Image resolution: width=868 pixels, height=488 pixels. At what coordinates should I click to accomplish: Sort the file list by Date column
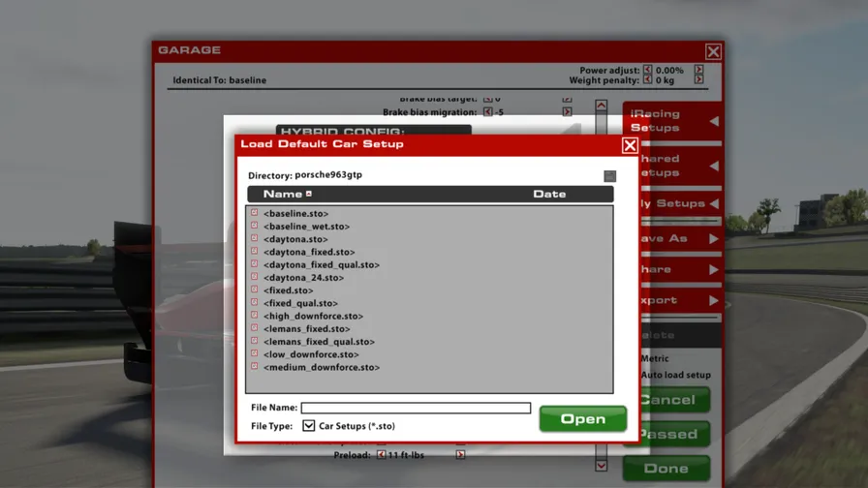coord(549,195)
